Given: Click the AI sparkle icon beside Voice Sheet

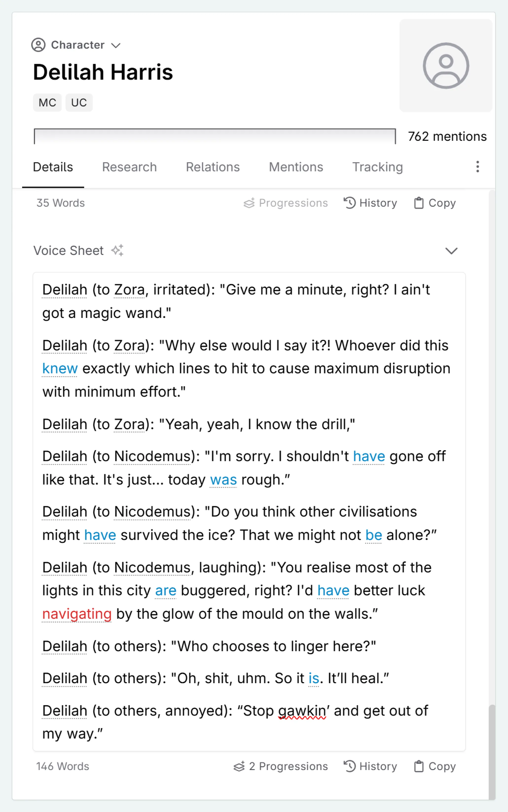Looking at the screenshot, I should [118, 251].
